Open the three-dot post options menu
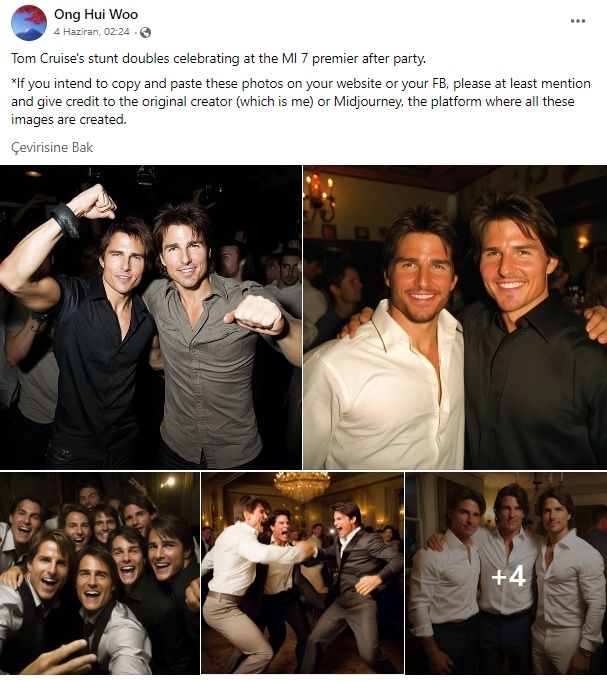 (577, 21)
